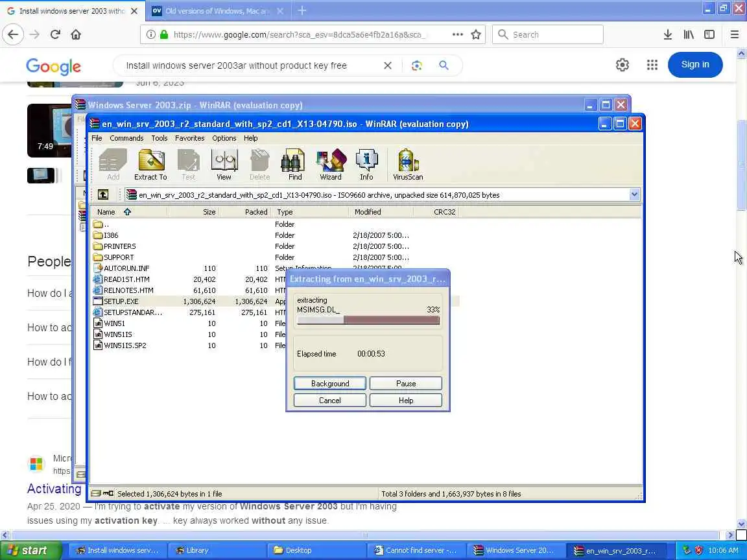The image size is (747, 560).
Task: Open the Favorites menu
Action: coord(189,138)
